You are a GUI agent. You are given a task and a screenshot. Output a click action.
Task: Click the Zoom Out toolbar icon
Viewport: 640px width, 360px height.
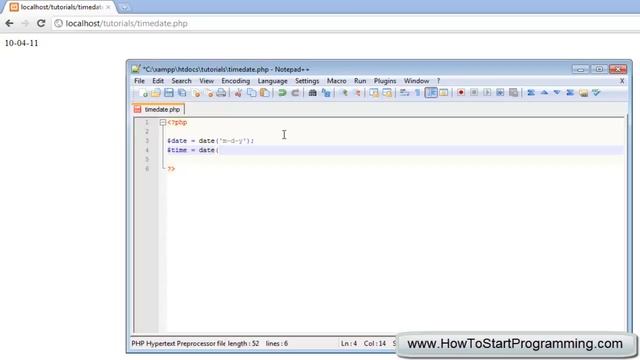358,93
